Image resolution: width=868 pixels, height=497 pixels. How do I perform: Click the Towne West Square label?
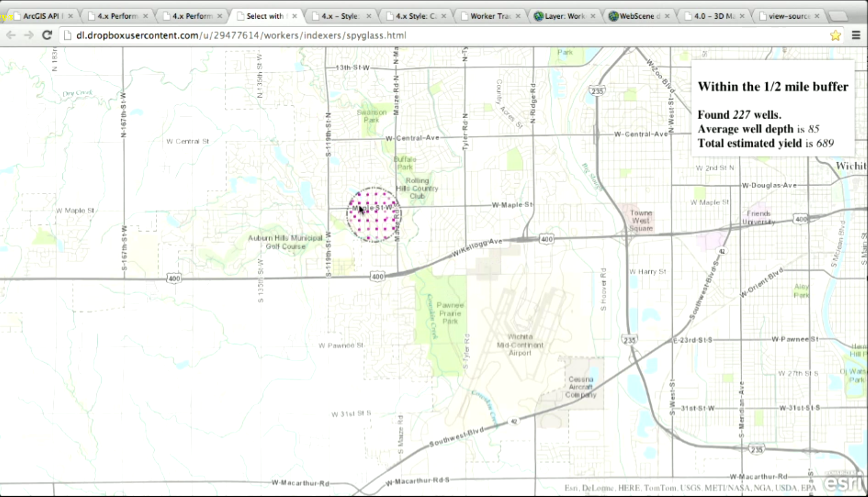pos(641,220)
